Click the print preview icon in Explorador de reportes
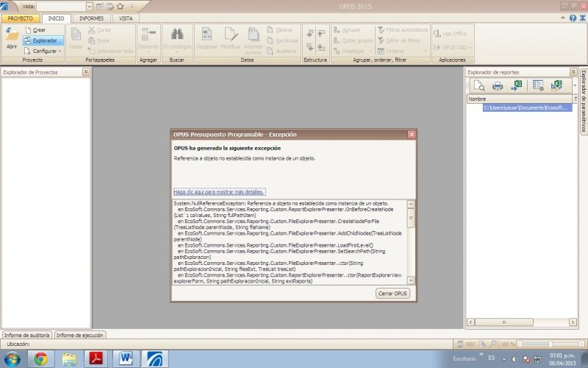The image size is (588, 368). coord(479,86)
